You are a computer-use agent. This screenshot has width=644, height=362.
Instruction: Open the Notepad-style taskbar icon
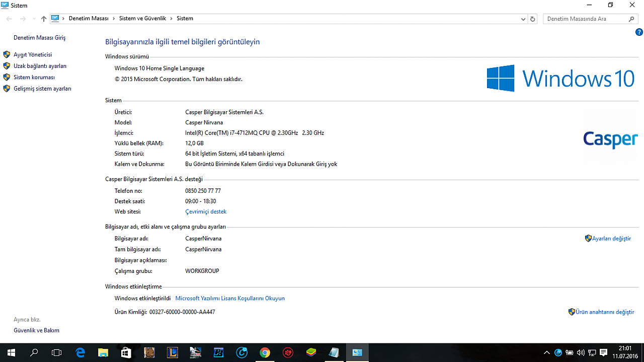(334, 353)
